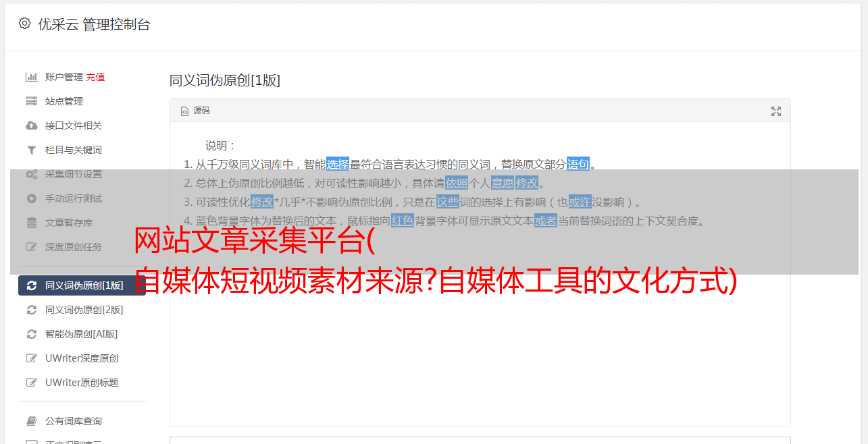This screenshot has width=868, height=444.
Task: Click highlighted word 选择 in text
Action: (x=338, y=164)
